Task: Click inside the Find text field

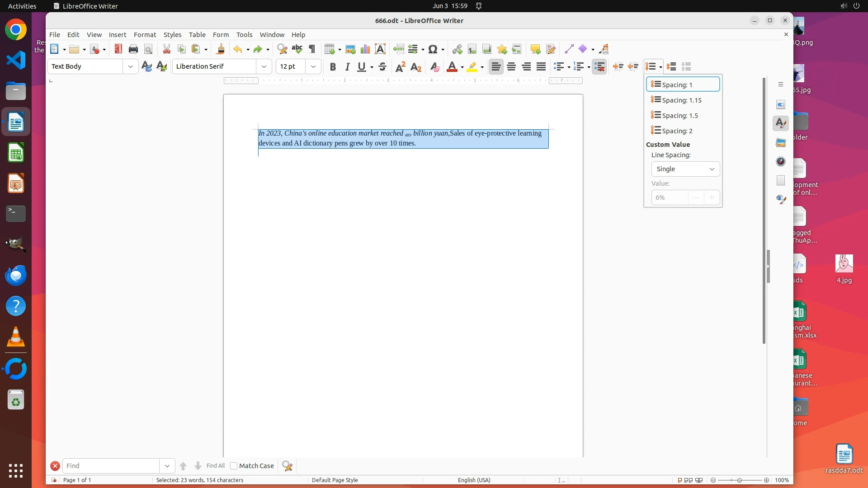Action: pos(111,466)
